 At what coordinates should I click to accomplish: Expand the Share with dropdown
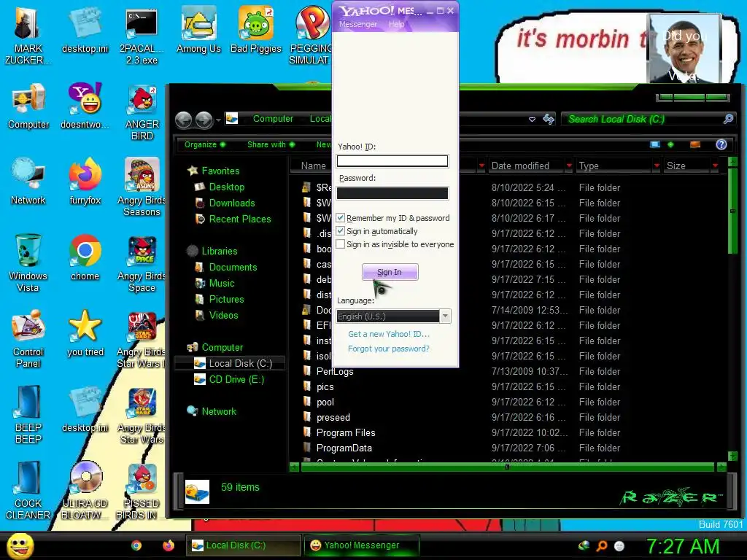[271, 145]
